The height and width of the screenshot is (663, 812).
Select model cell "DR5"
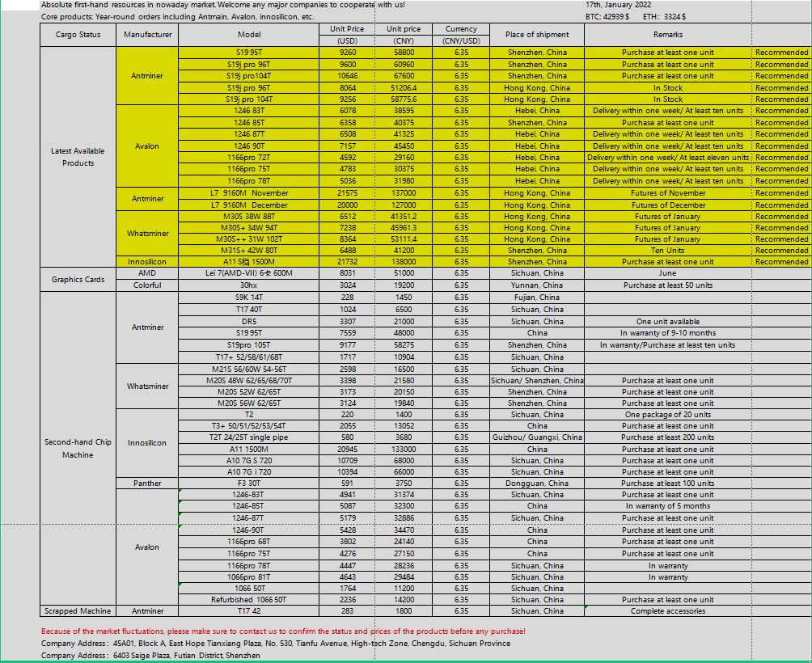[x=249, y=322]
